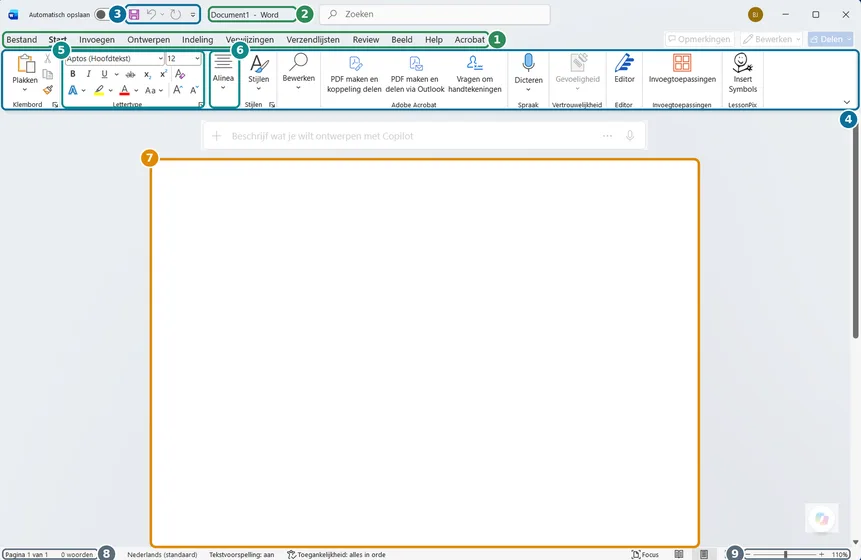
Task: Click the Zoeken search box
Action: coord(435,14)
